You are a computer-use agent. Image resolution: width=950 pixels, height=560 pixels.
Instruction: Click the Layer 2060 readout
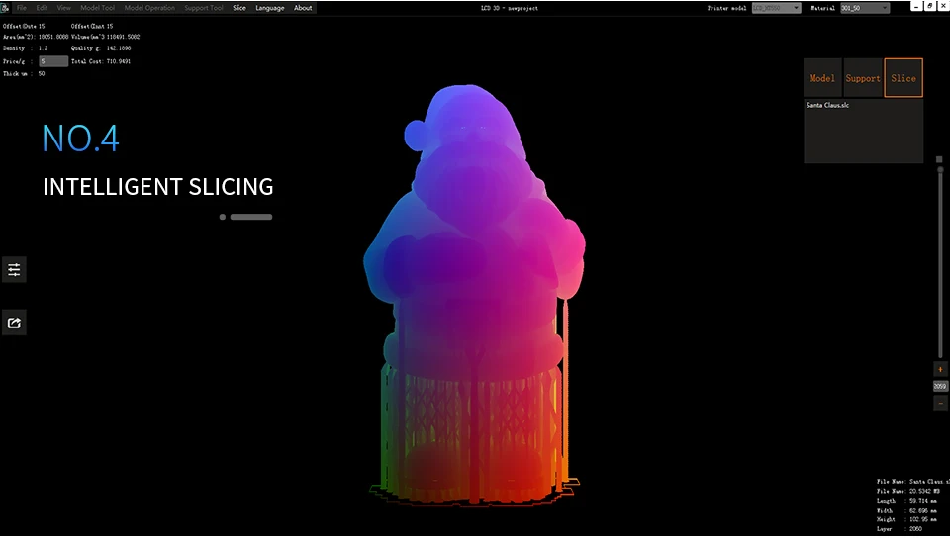[900, 529]
